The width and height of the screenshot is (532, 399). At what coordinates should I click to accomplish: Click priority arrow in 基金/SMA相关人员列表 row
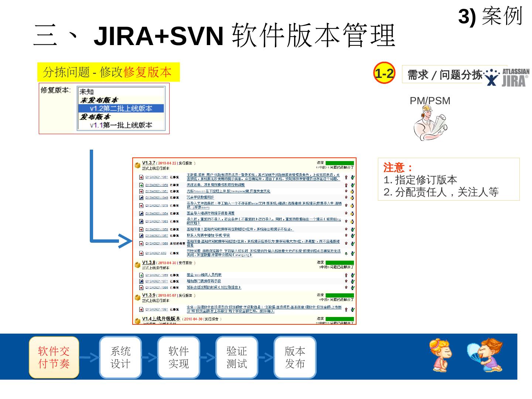click(x=346, y=275)
